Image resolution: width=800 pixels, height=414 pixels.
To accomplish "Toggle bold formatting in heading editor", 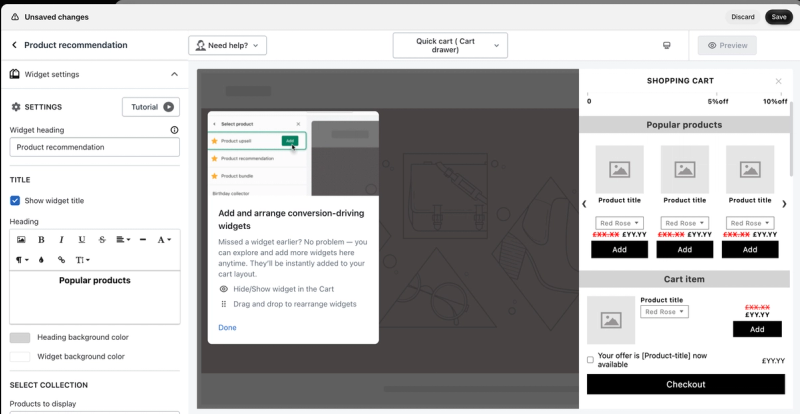I will point(41,239).
